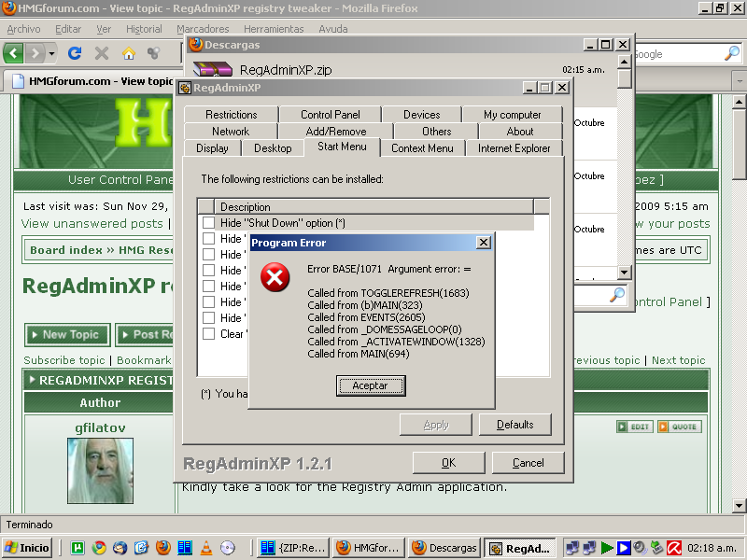Switch to the Restrictions tab
Screen dimensions: 747x560
[231, 115]
